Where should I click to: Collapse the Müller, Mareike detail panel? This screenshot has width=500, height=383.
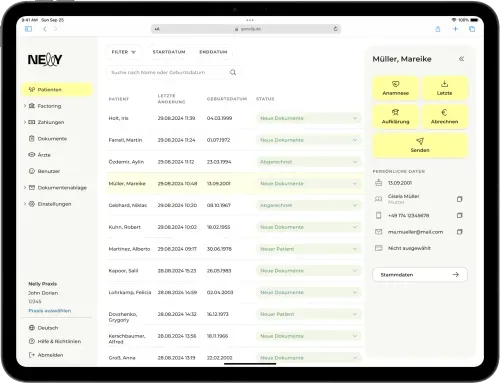461,59
